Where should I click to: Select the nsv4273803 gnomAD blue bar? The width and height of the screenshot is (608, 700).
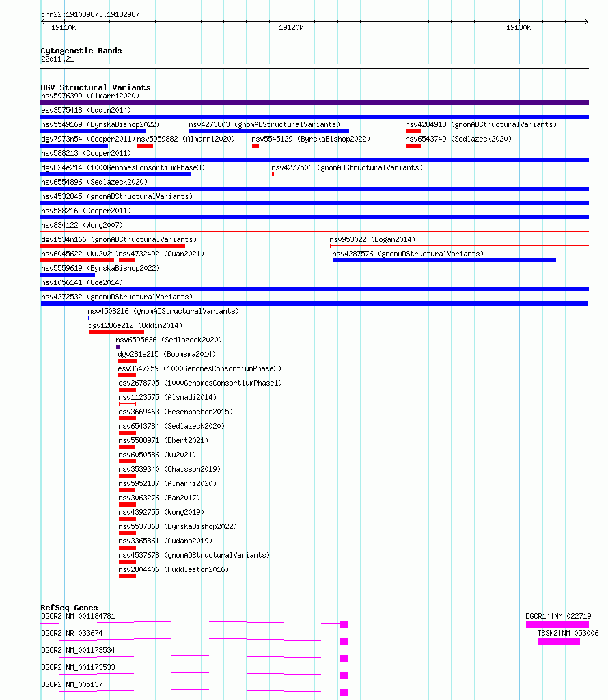click(x=269, y=131)
